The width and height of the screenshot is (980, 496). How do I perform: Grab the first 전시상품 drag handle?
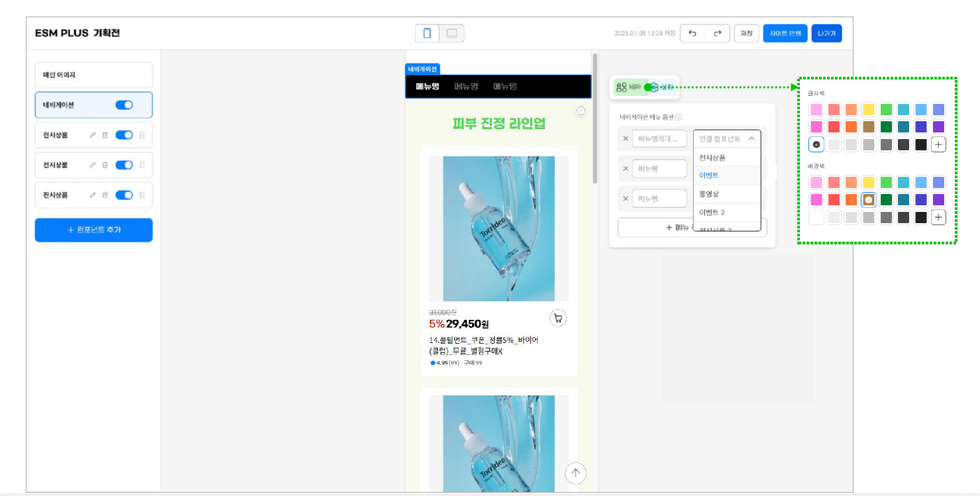point(142,135)
